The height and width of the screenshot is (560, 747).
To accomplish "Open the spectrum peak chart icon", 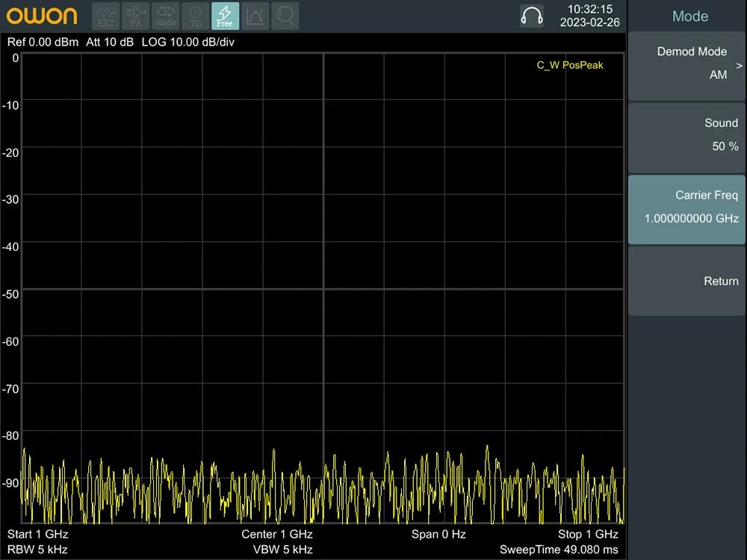I will (255, 16).
